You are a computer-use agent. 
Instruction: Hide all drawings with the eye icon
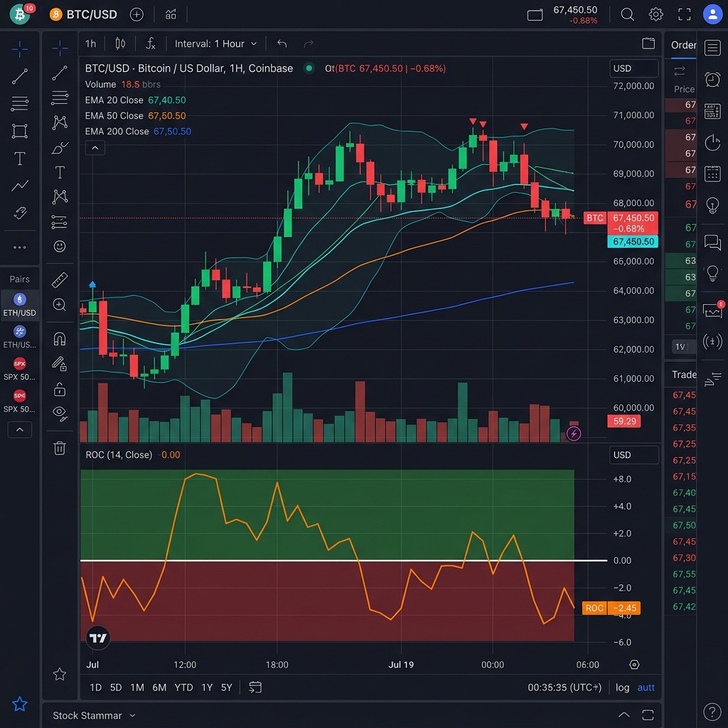[60, 413]
